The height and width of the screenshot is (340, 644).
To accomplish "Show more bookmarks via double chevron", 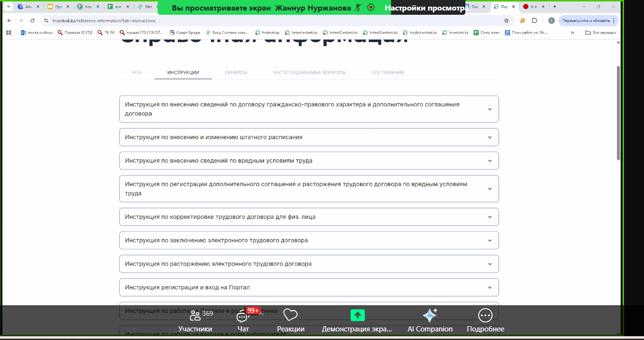I will (x=572, y=32).
